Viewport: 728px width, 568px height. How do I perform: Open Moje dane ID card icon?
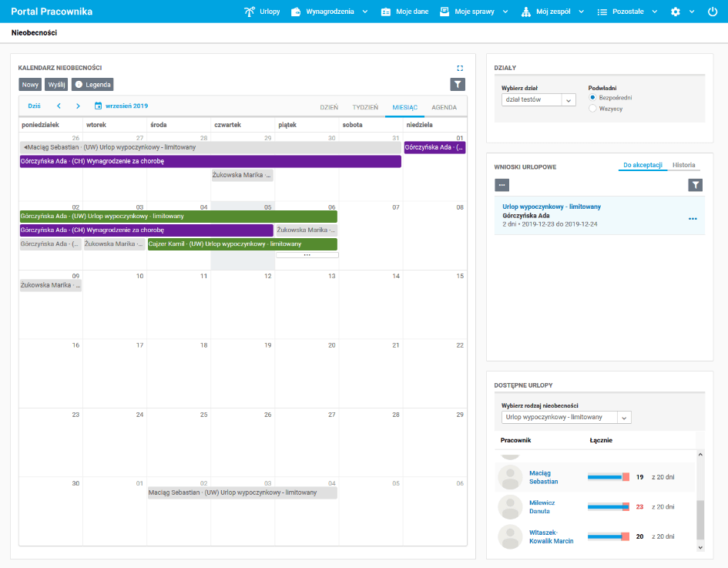pyautogui.click(x=386, y=12)
